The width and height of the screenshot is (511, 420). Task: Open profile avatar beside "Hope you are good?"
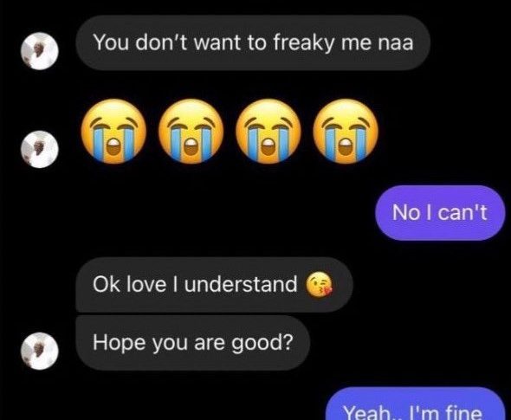[x=40, y=352]
